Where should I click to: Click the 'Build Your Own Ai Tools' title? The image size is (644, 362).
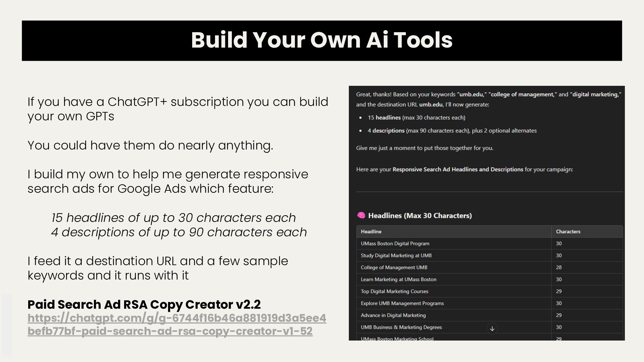point(322,40)
